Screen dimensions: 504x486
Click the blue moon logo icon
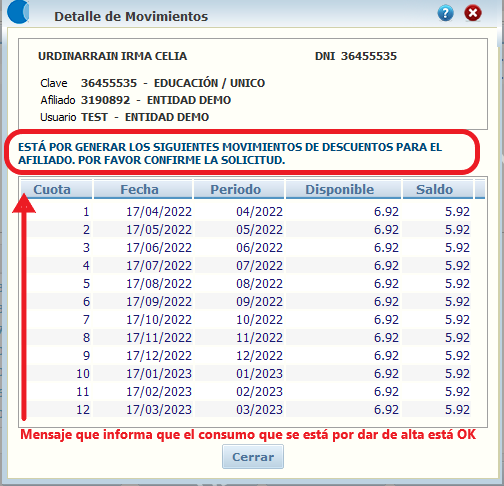point(18,12)
